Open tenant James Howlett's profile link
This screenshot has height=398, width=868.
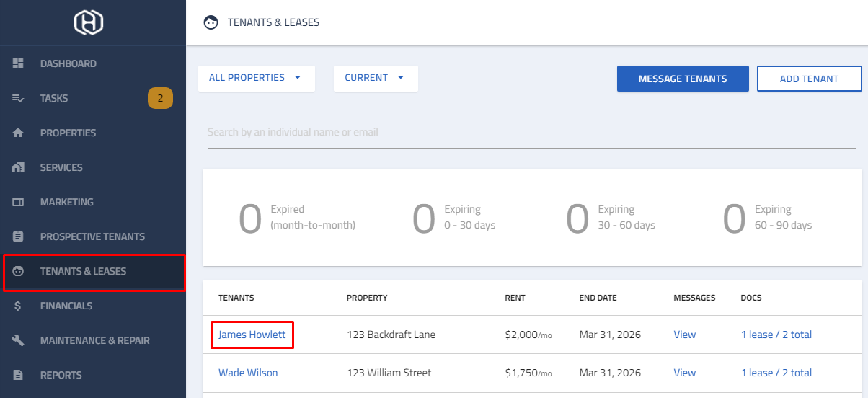[252, 335]
